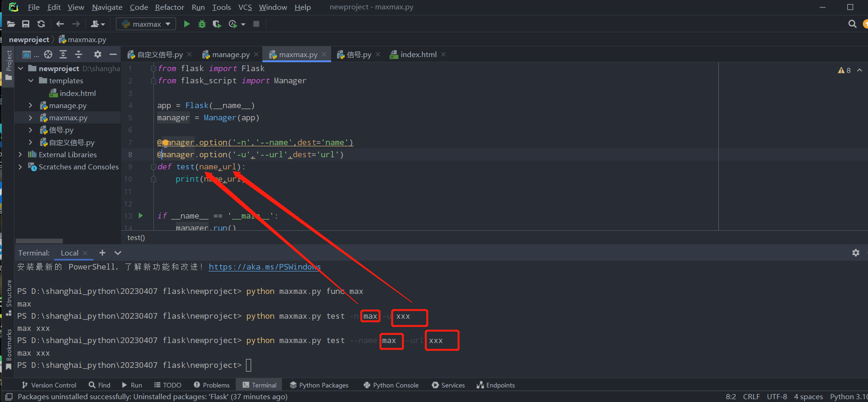Click the UTF-8 encoding indicator

[777, 396]
